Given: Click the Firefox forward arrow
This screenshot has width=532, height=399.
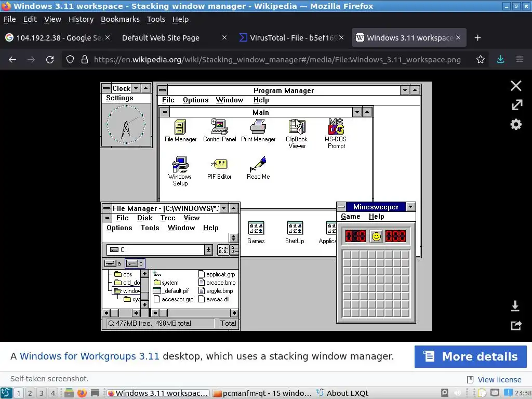Looking at the screenshot, I should [31, 60].
